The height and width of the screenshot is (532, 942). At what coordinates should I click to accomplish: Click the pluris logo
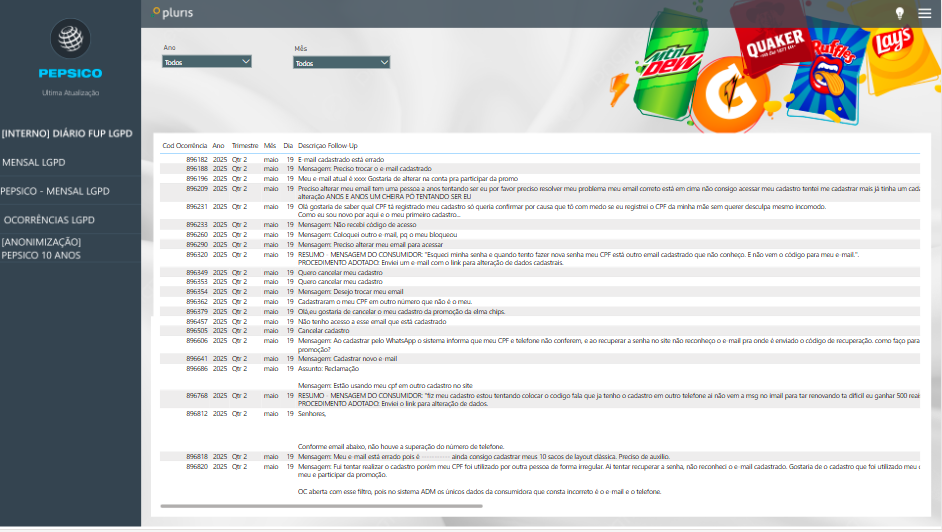point(173,13)
